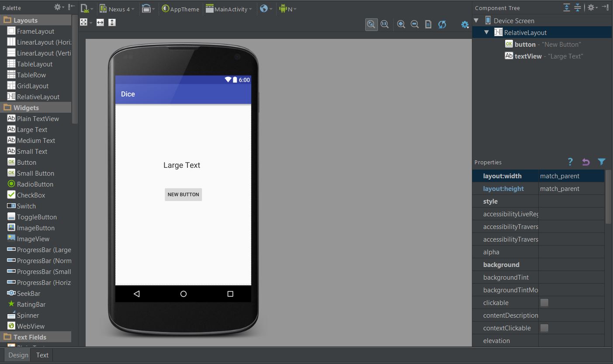Select the Large Text view in preview

[182, 165]
